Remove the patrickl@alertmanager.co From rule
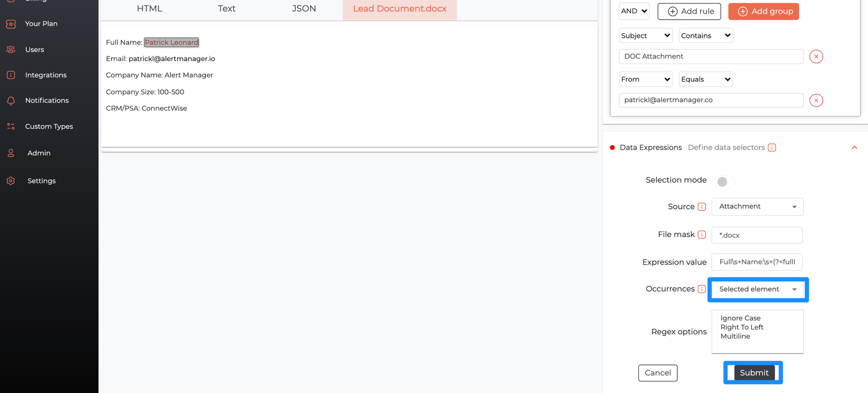 (x=816, y=100)
